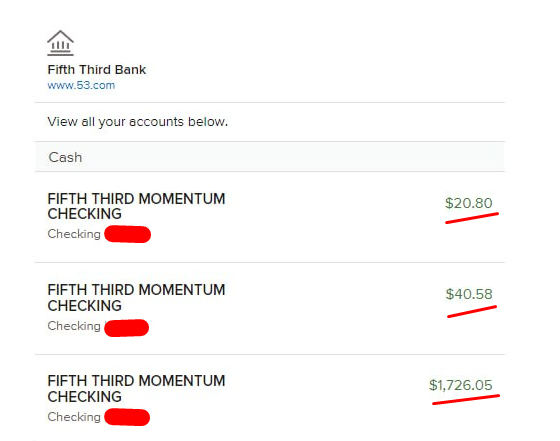This screenshot has height=441, width=560.
Task: Select the Cash section header
Action: [270, 157]
